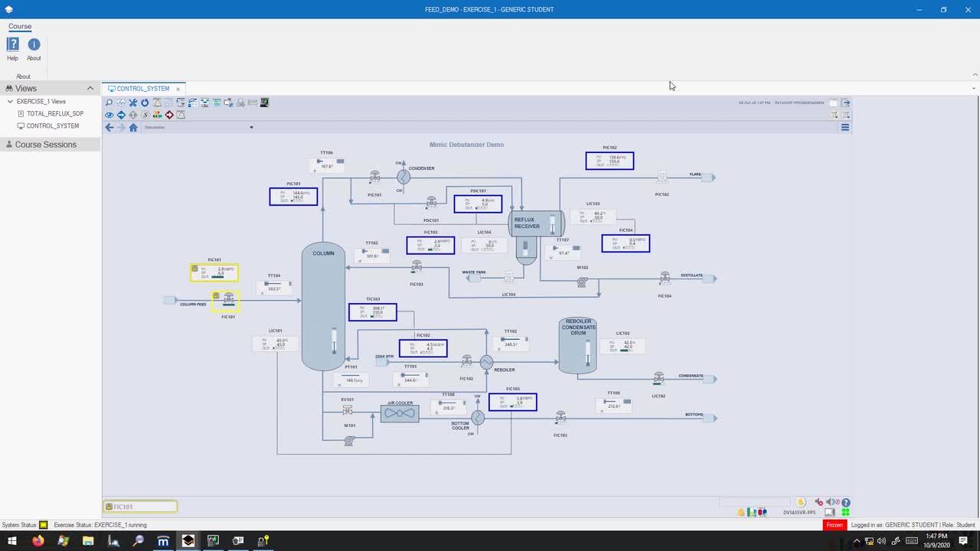
Task: Select the M101 pump symbol
Action: [x=349, y=440]
